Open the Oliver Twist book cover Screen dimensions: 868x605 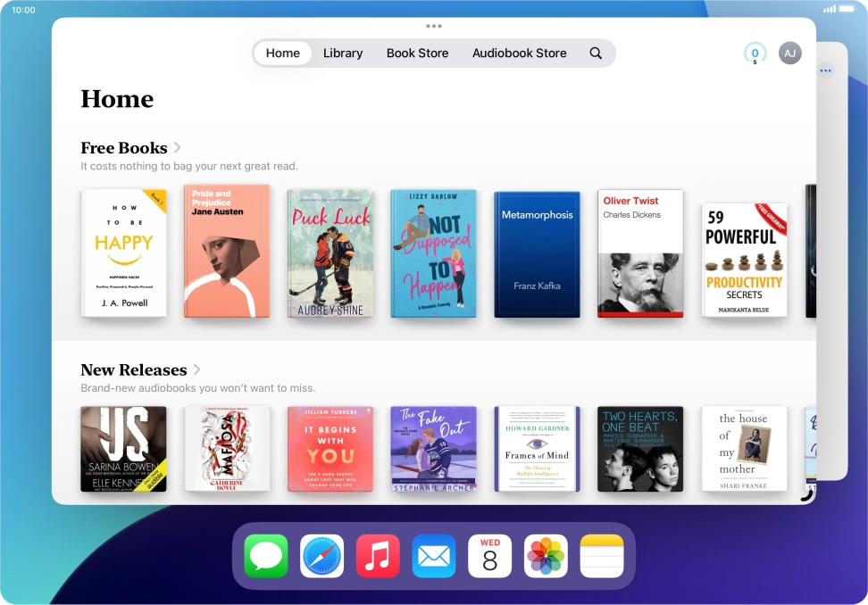pos(640,254)
